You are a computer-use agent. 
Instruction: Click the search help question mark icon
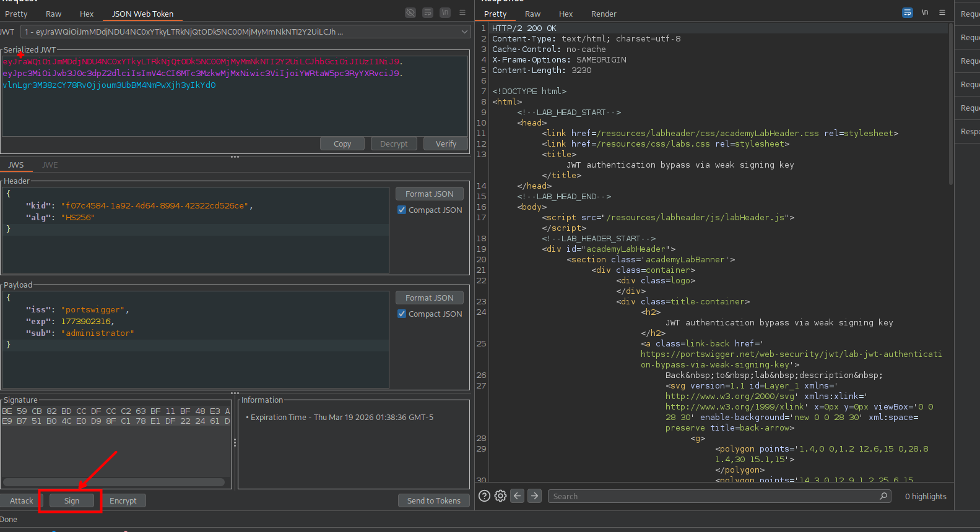(x=485, y=496)
